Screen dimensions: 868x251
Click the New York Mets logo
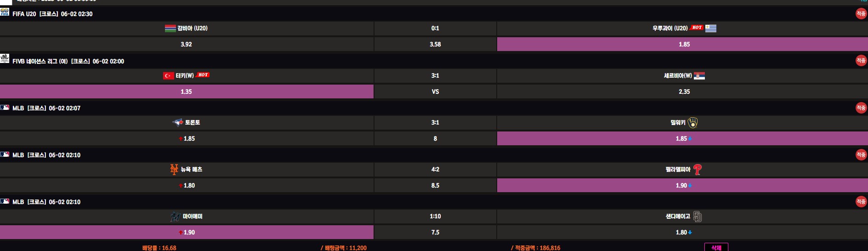pyautogui.click(x=174, y=170)
